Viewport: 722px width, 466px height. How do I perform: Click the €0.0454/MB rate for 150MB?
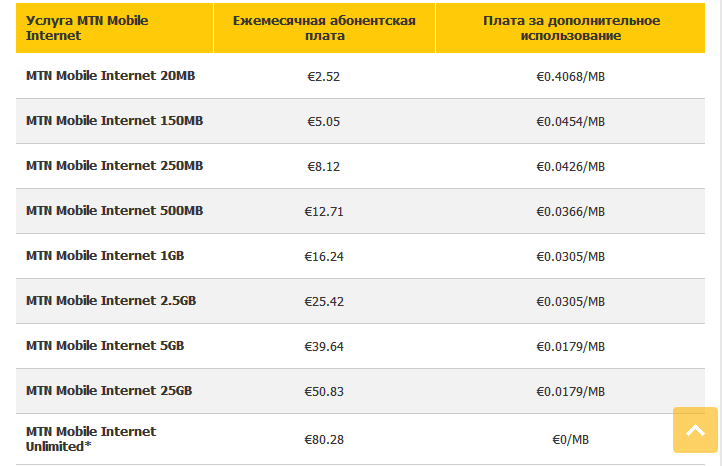pos(571,122)
